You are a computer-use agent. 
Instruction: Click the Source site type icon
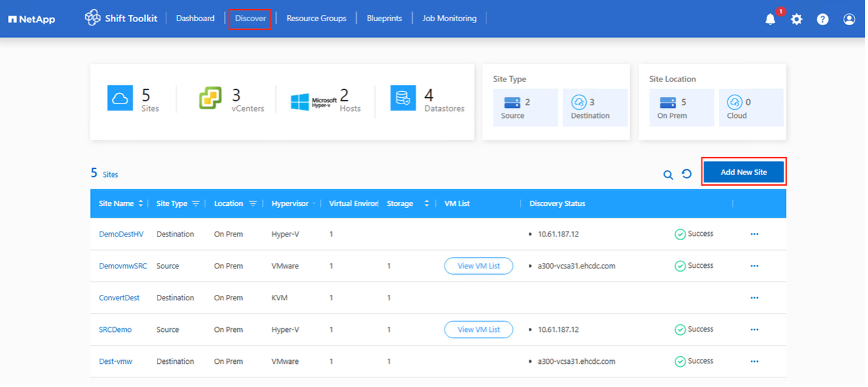(509, 102)
